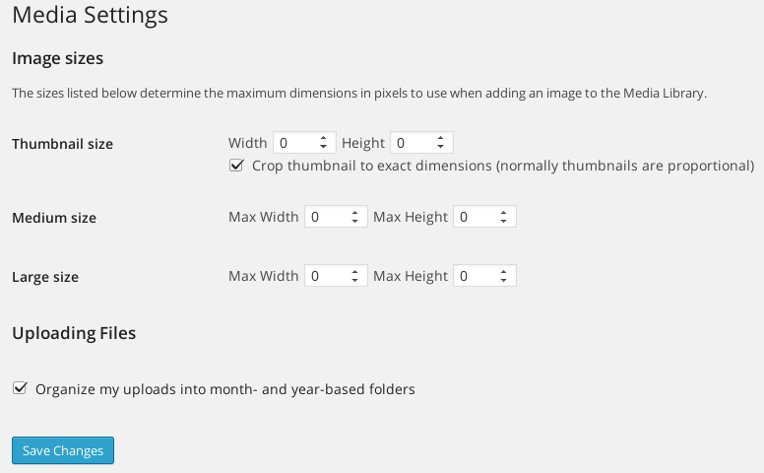
Task: Uncheck Crop thumbnail to exact dimensions
Action: pyautogui.click(x=236, y=166)
